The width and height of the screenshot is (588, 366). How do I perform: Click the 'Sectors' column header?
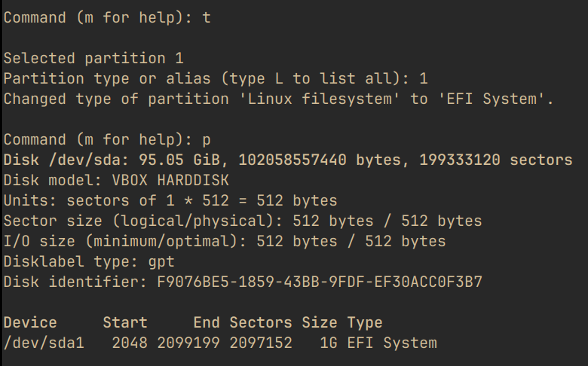pyautogui.click(x=261, y=323)
